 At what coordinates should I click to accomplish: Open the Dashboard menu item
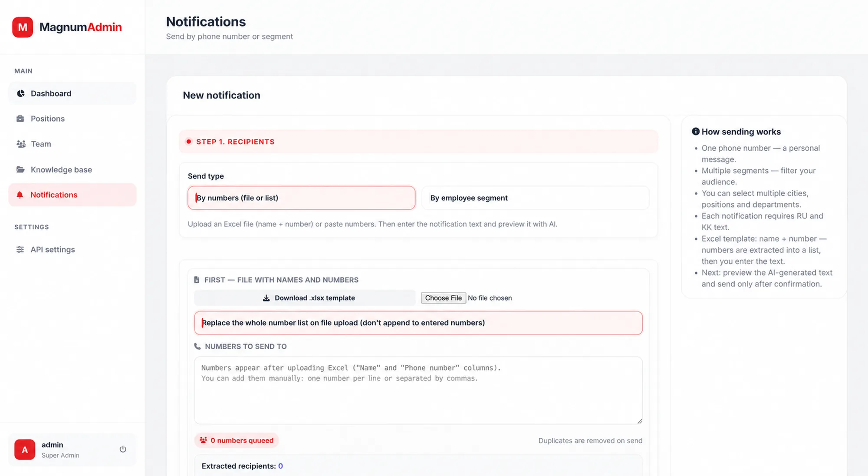click(72, 93)
